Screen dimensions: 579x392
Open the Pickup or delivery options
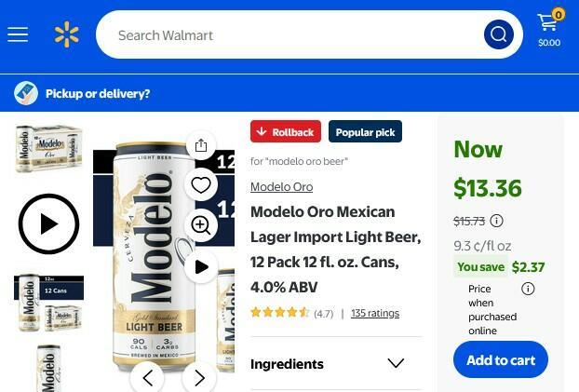click(x=97, y=93)
